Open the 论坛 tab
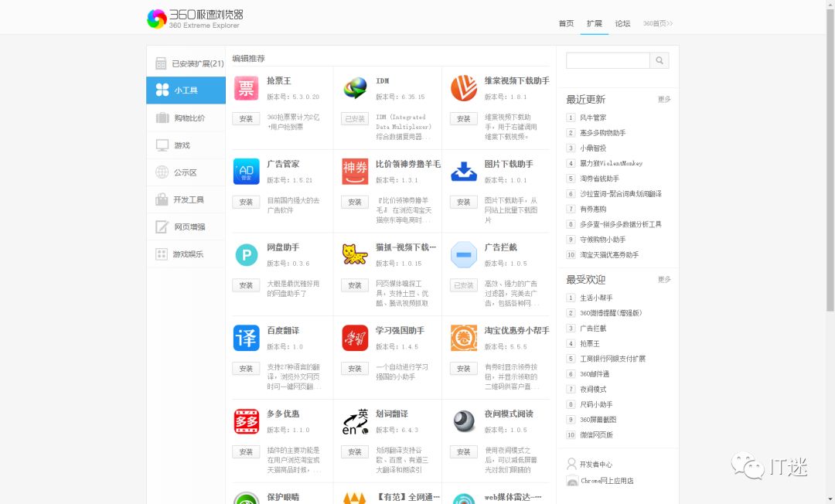Viewport: 835px width, 504px height. (622, 23)
